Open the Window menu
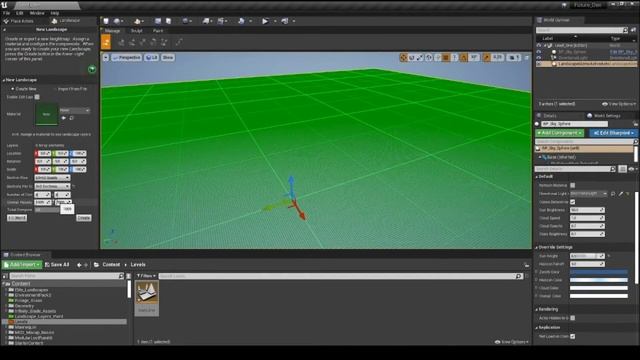The width and height of the screenshot is (640, 360). point(37,13)
